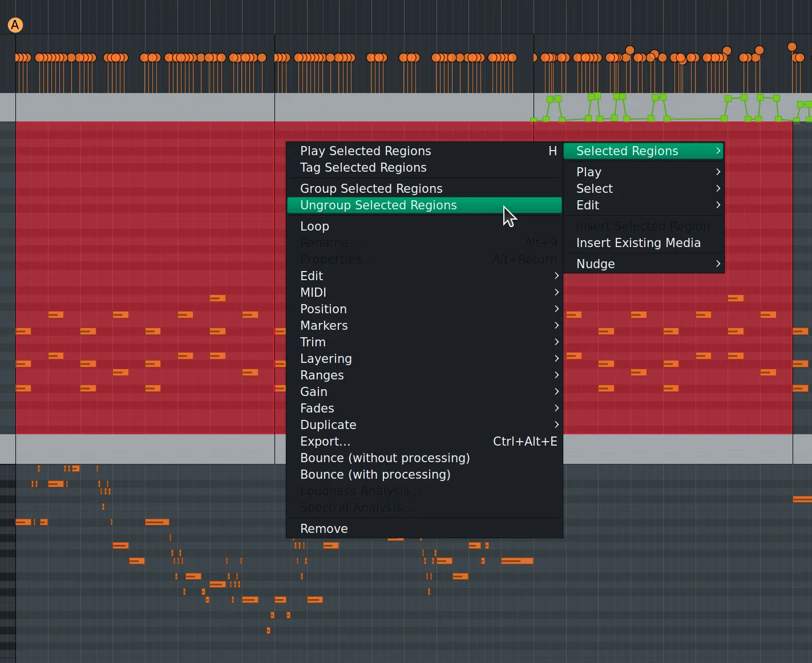The height and width of the screenshot is (663, 812).
Task: Expand the Edit submenu below Properties
Action: tap(425, 276)
